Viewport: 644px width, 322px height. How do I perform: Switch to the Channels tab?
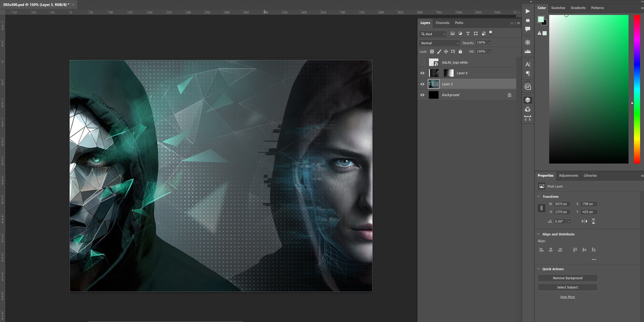(442, 23)
